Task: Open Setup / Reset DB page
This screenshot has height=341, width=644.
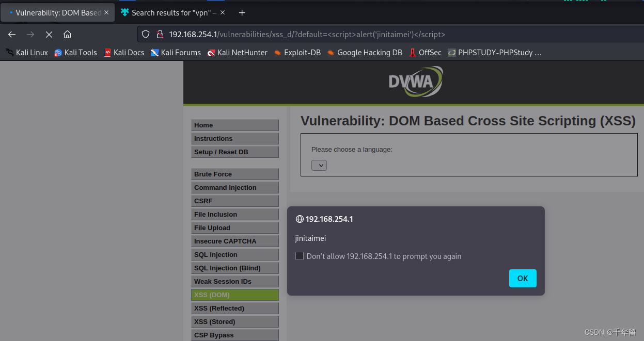Action: (x=235, y=152)
